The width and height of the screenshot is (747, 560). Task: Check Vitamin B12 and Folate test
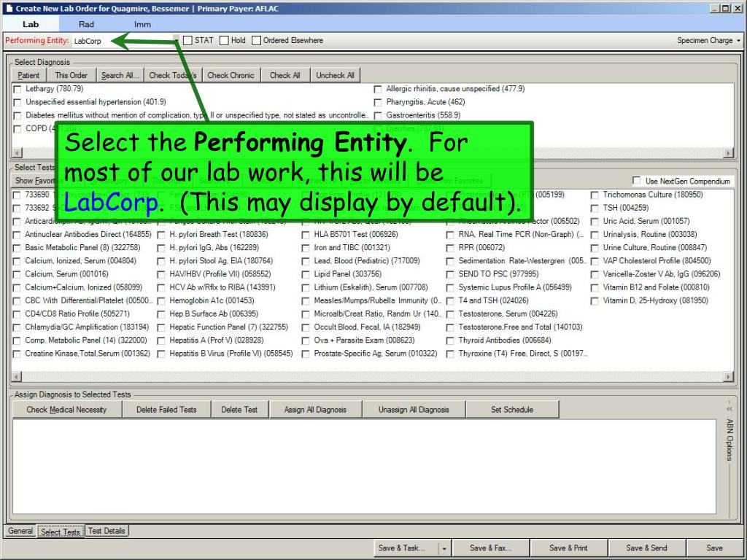tap(595, 287)
